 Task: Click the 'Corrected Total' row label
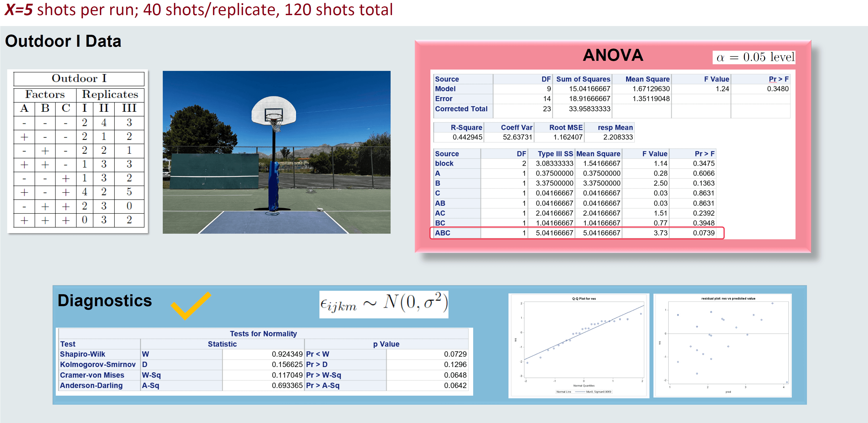click(461, 109)
